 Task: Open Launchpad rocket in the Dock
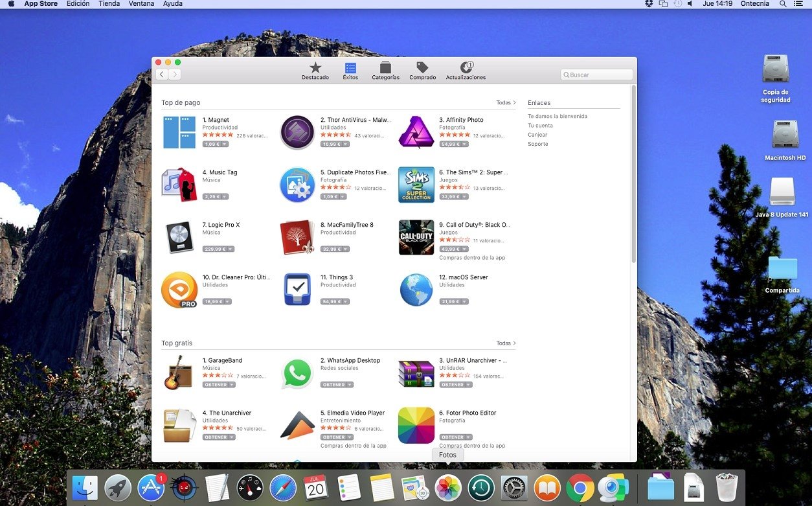tap(118, 487)
